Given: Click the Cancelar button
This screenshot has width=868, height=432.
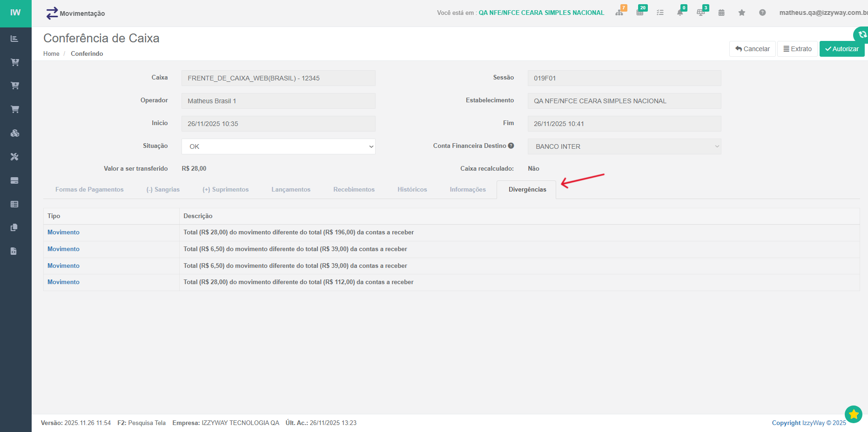Looking at the screenshot, I should click(752, 49).
